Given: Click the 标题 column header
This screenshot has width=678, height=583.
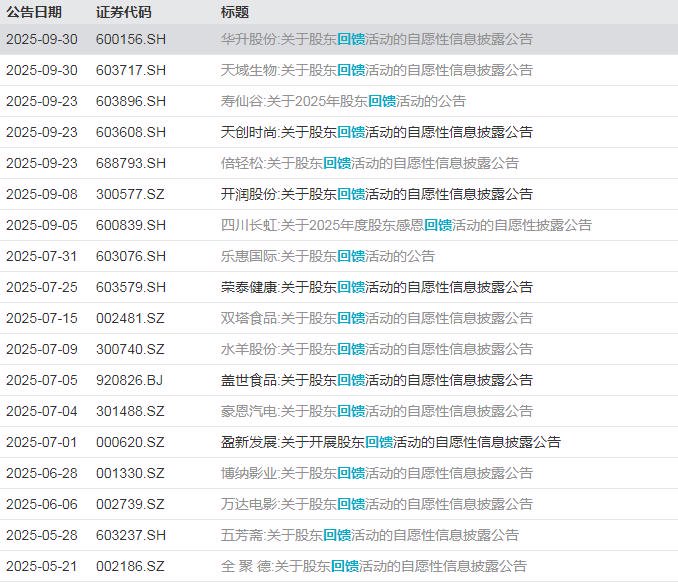Looking at the screenshot, I should click(x=235, y=12).
